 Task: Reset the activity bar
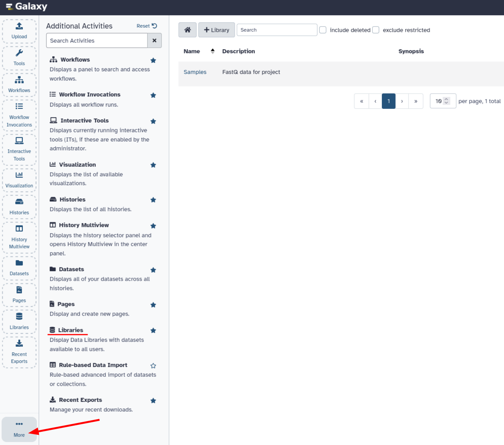(x=147, y=26)
